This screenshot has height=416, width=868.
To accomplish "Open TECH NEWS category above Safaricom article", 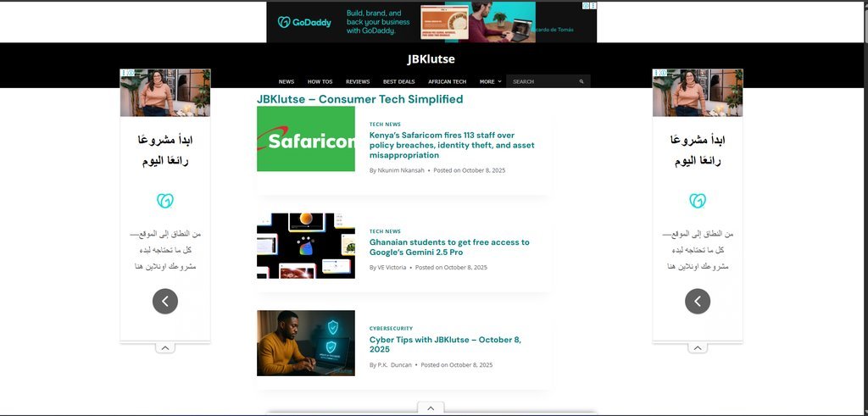I will (386, 125).
